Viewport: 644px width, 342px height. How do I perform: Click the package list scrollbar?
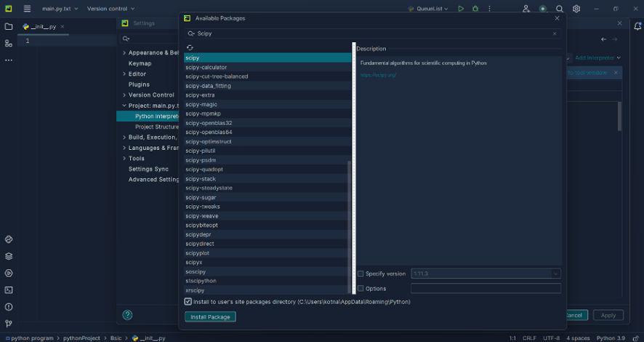[x=349, y=226]
